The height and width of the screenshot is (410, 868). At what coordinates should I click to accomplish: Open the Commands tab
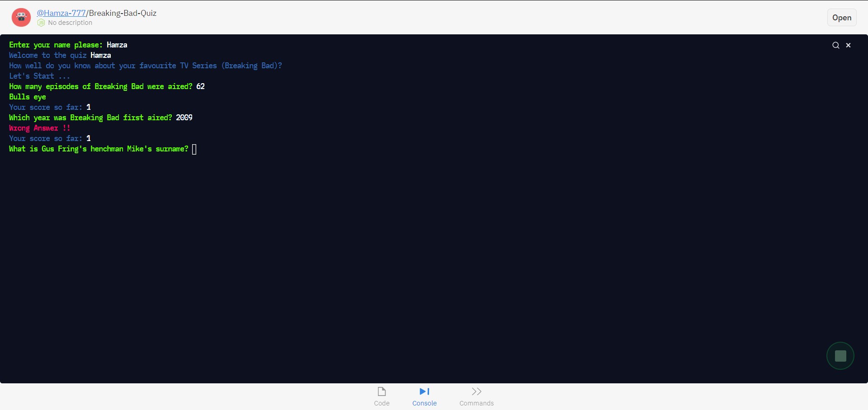click(476, 396)
